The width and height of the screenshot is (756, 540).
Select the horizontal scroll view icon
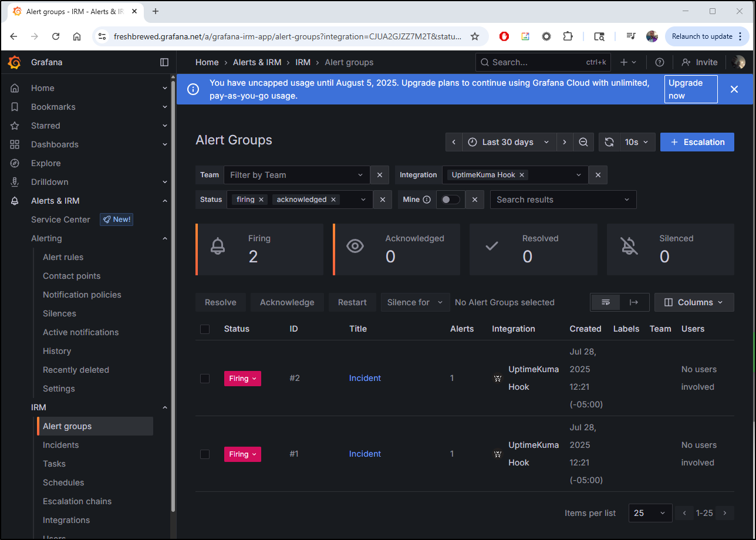pos(634,302)
